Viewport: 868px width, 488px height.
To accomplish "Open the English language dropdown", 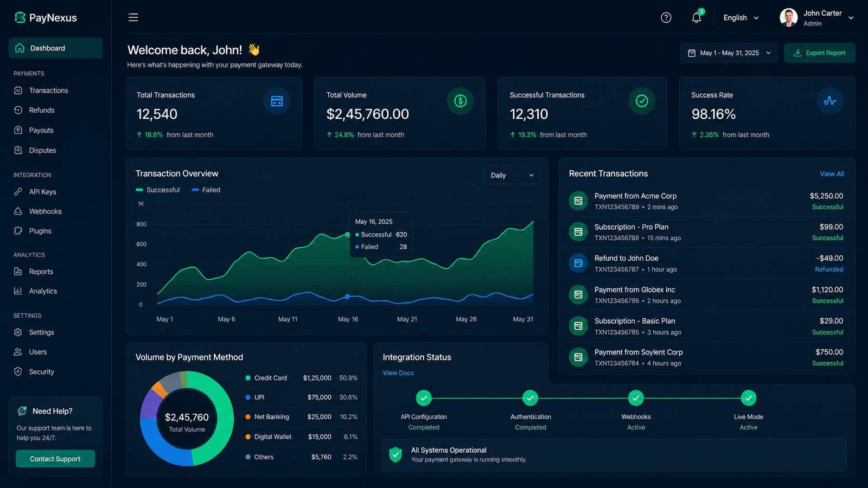I will click(x=741, y=18).
